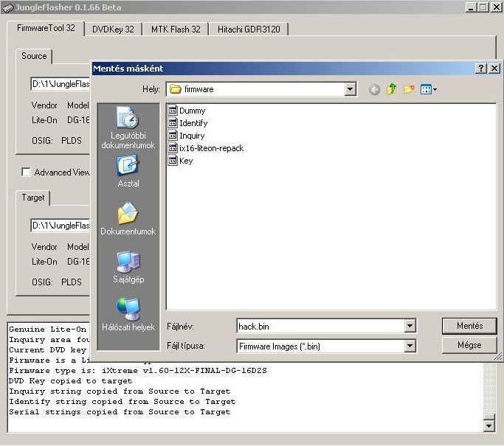
Task: Create a new folder icon
Action: click(408, 89)
